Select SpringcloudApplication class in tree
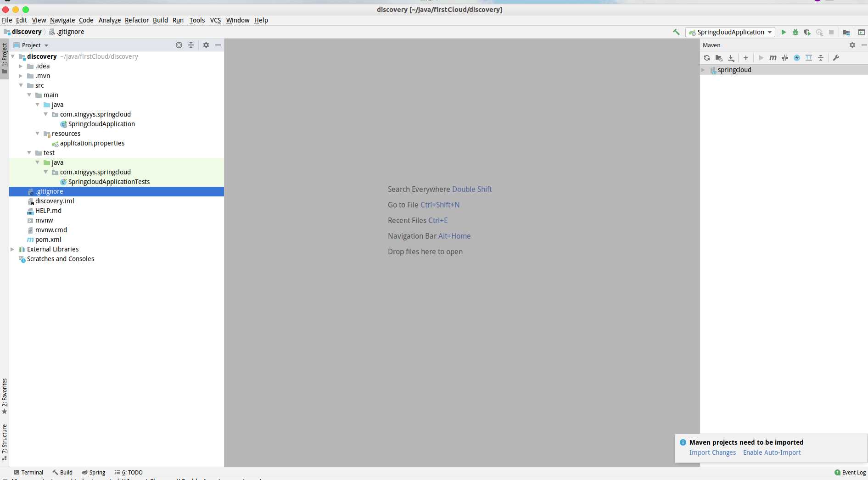 tap(101, 124)
